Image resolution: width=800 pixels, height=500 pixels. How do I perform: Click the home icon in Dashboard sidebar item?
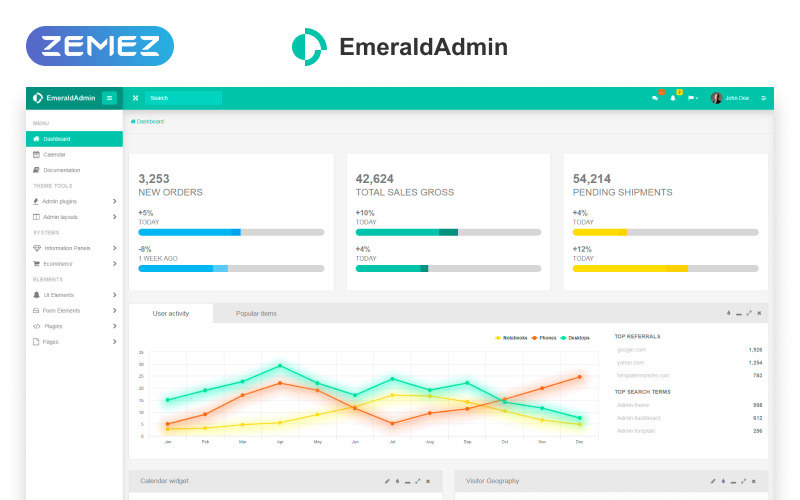[36, 139]
